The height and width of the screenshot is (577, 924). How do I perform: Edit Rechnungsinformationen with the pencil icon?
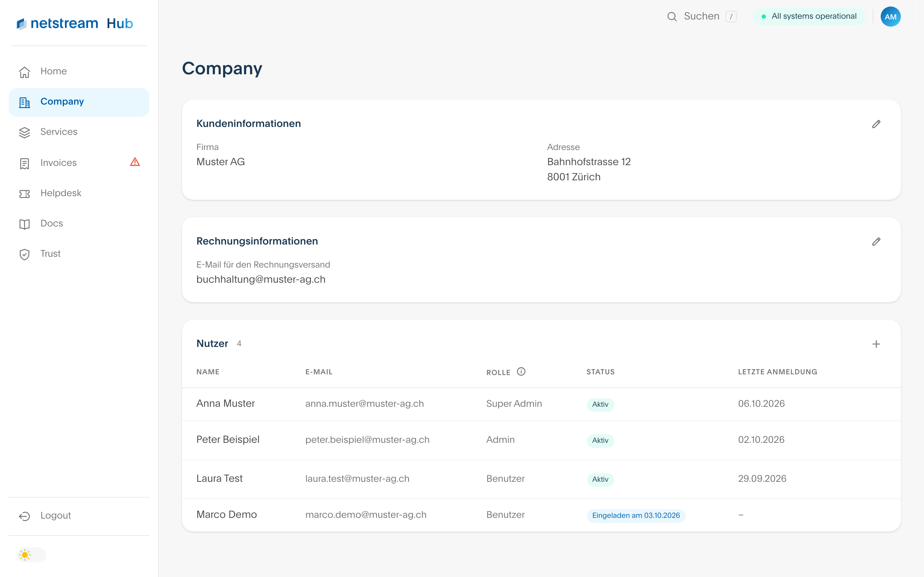(876, 242)
